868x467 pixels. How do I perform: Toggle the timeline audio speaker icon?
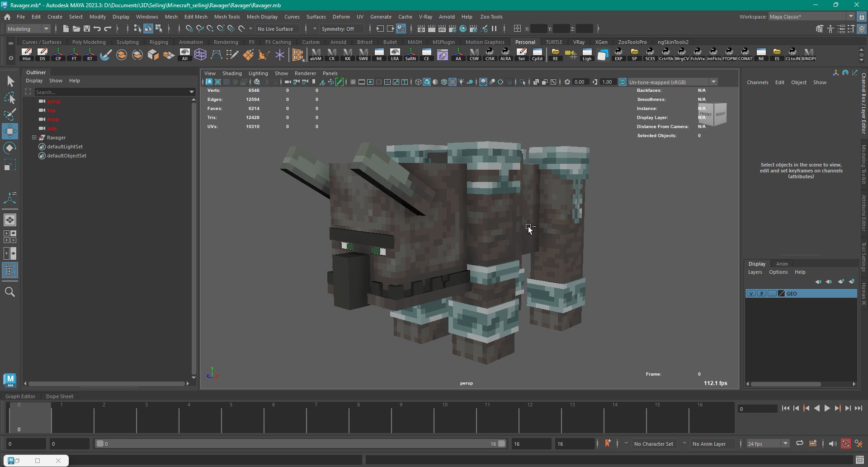point(833,443)
